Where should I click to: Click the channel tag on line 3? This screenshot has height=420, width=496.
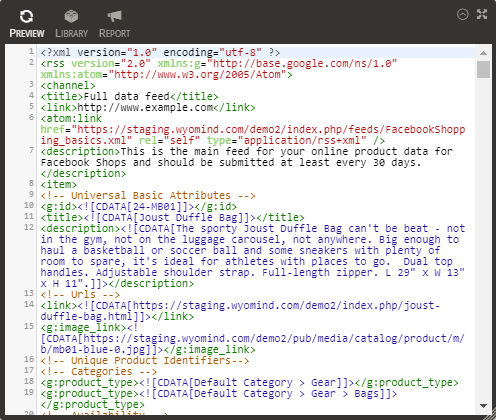tap(68, 85)
